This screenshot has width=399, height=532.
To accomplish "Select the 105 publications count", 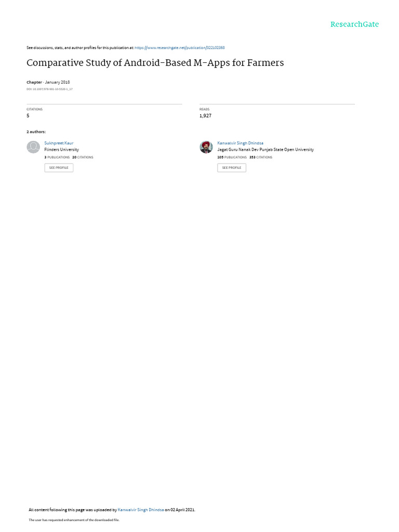I will coord(232,157).
